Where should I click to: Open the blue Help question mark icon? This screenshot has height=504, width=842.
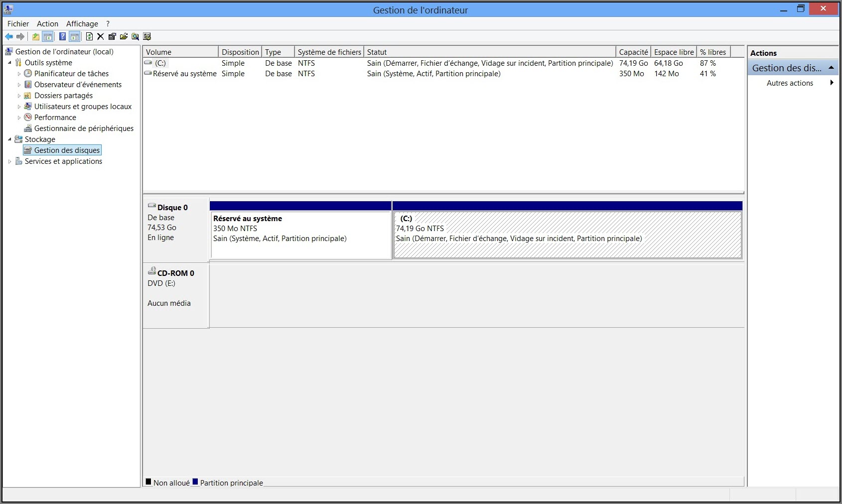pos(62,36)
